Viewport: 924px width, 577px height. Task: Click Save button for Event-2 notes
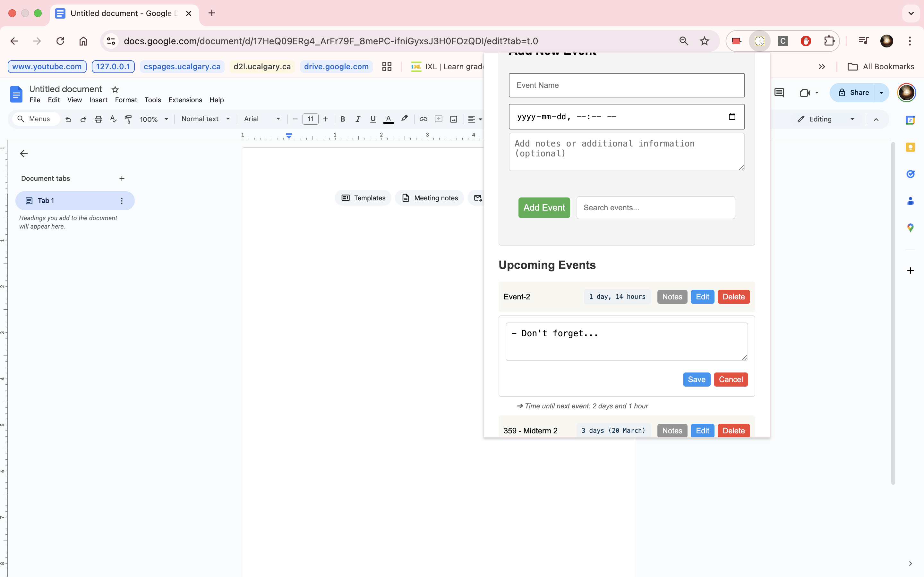(696, 379)
